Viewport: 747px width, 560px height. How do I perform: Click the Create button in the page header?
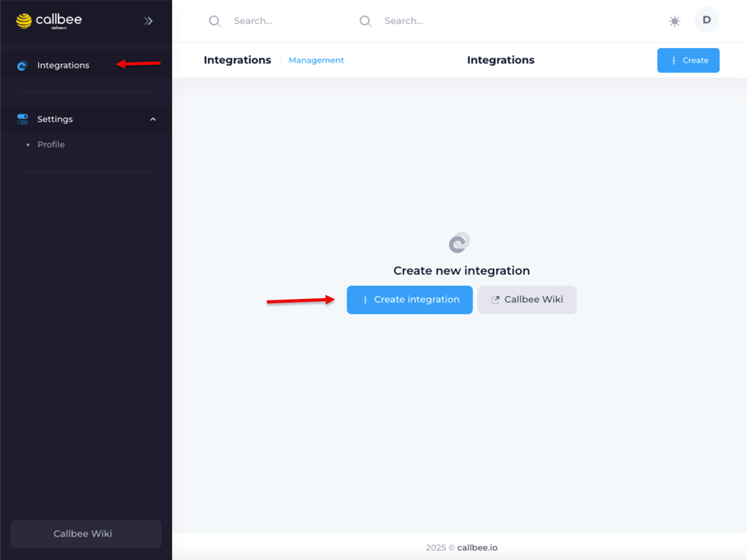[688, 61]
